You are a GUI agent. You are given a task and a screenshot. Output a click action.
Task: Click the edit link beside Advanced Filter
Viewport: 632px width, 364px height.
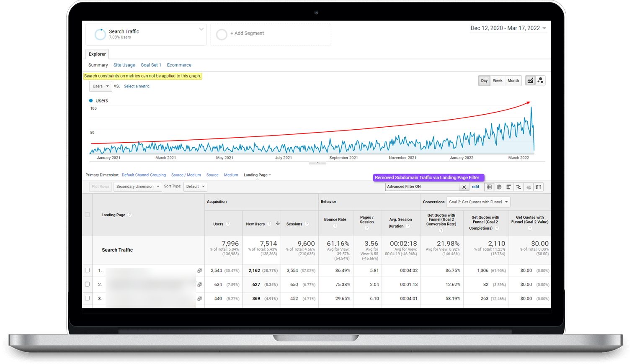476,187
